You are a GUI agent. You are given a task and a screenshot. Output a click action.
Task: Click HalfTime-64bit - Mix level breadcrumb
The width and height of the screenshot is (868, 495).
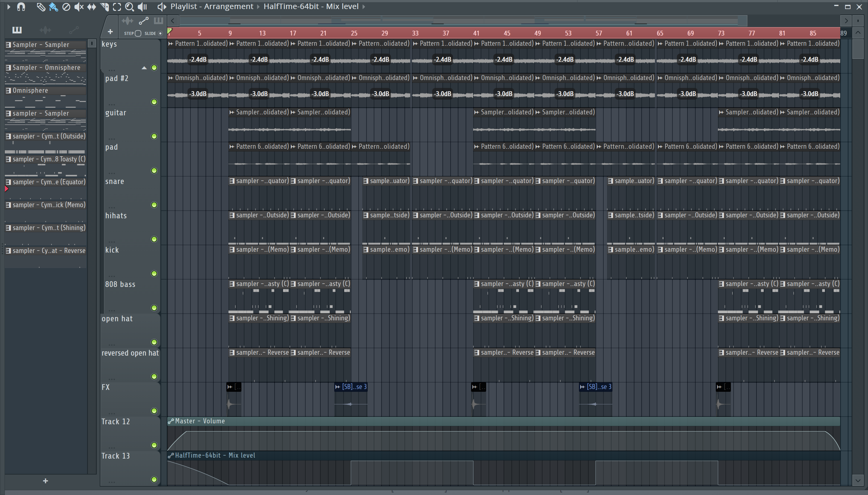(x=311, y=6)
